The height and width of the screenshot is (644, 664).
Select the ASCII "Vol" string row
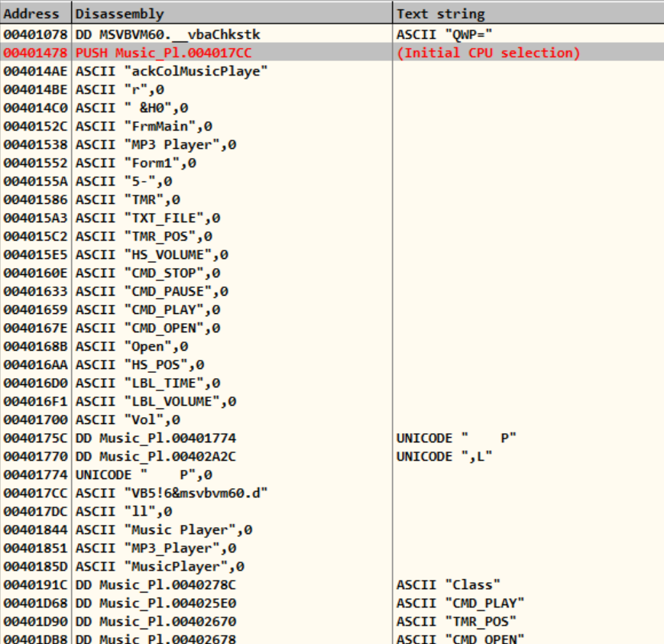pyautogui.click(x=332, y=419)
